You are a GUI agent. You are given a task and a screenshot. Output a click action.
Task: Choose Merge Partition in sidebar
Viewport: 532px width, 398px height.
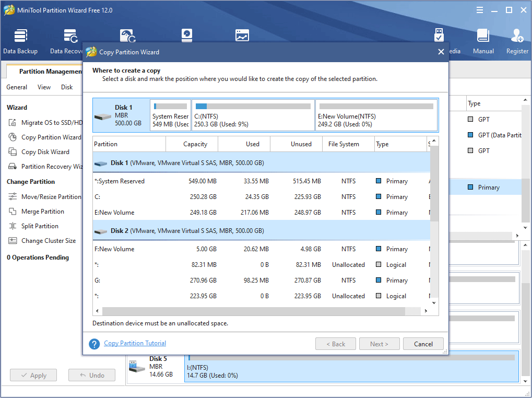[x=36, y=212]
